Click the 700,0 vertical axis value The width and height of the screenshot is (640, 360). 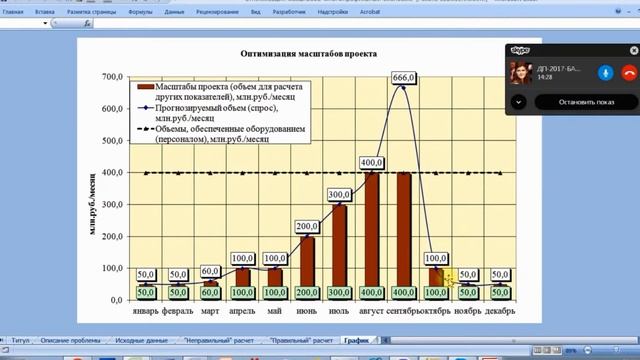(x=112, y=77)
